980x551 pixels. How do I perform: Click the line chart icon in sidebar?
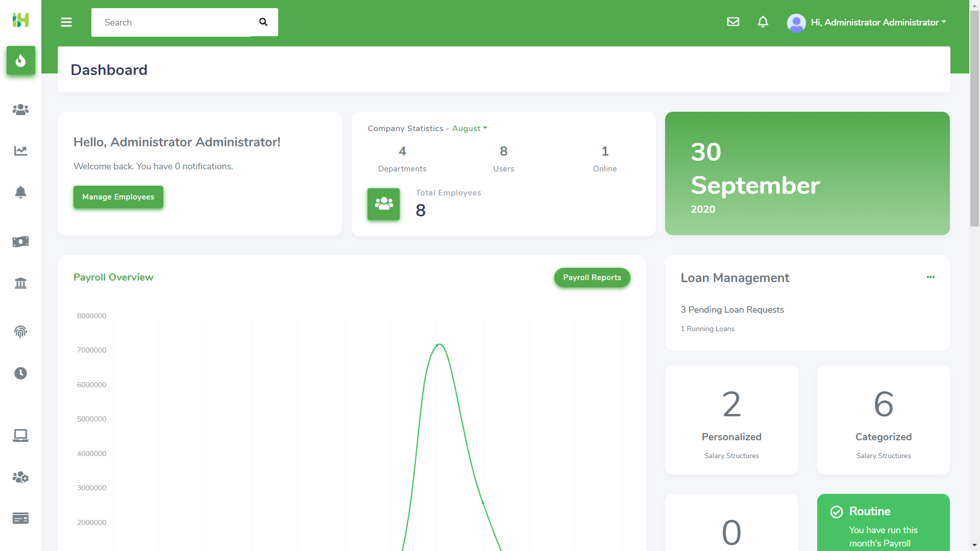20,151
